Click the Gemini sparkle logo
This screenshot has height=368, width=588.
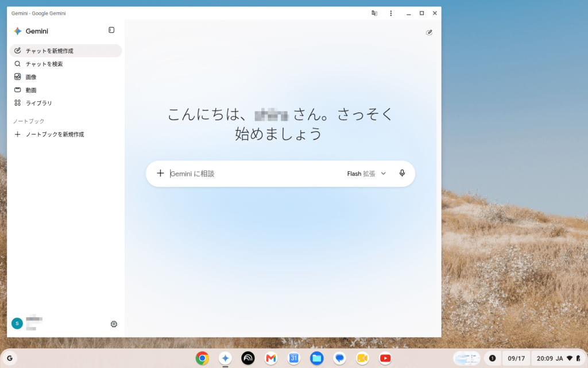(18, 31)
